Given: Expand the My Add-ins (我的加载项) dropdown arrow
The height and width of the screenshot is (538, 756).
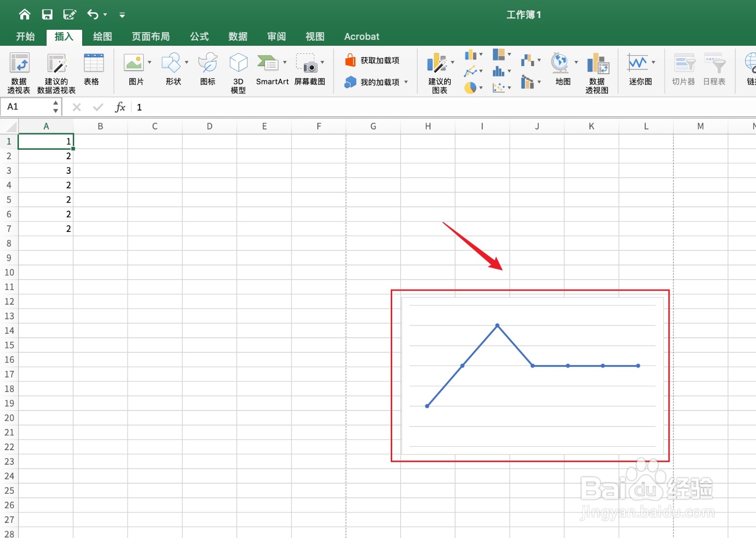Looking at the screenshot, I should 406,82.
